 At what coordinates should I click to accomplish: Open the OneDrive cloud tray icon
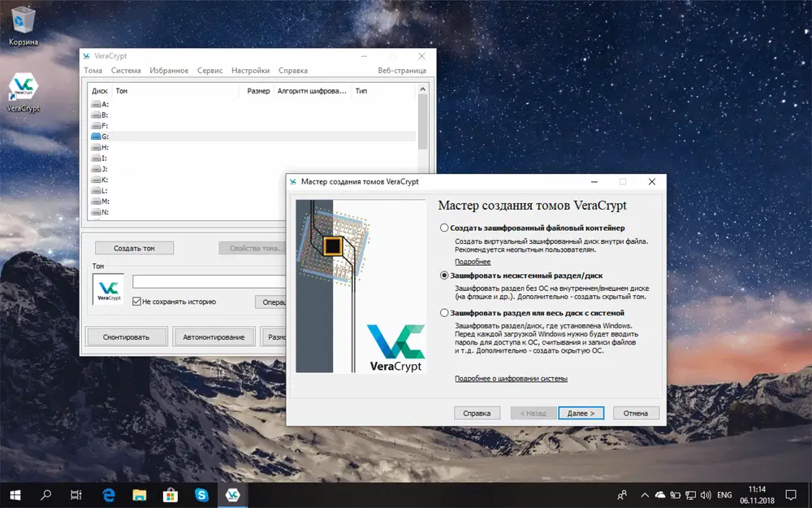pyautogui.click(x=659, y=495)
